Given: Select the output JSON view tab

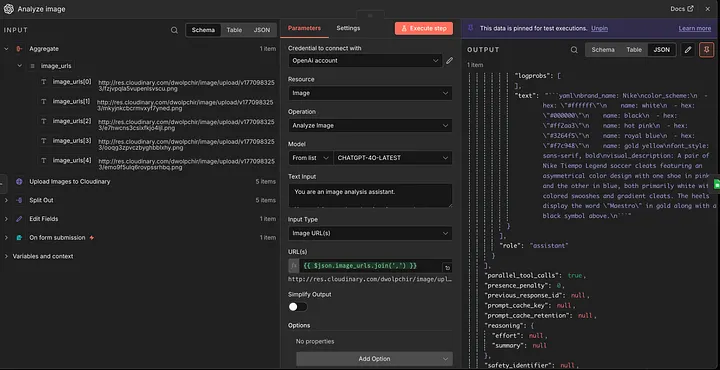Looking at the screenshot, I should (662, 50).
